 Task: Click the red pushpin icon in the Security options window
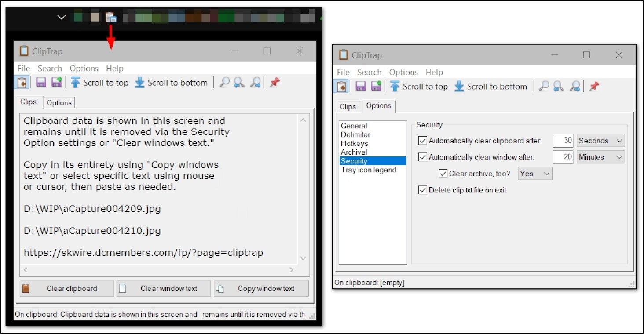pos(594,87)
